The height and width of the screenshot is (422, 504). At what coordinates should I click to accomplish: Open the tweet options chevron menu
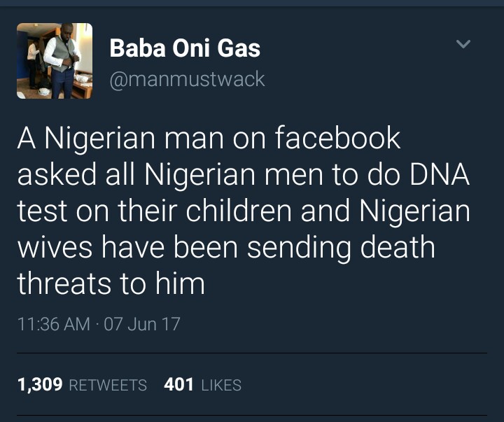pyautogui.click(x=463, y=43)
